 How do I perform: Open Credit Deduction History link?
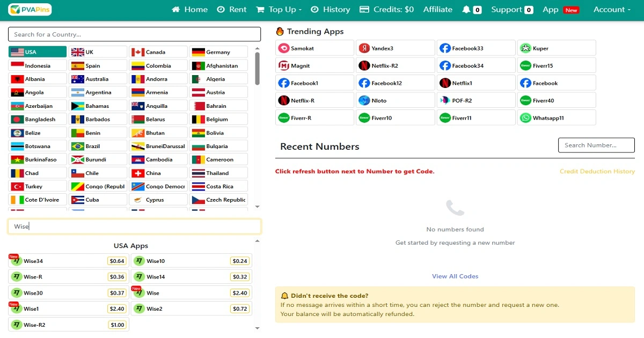point(597,171)
